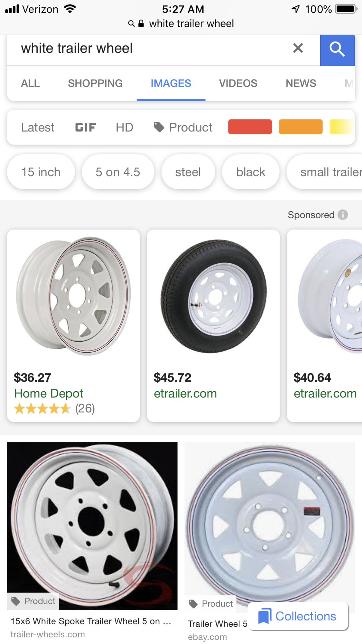This screenshot has width=362, height=644.
Task: Tap the padlock icon in the address bar
Action: point(141,24)
